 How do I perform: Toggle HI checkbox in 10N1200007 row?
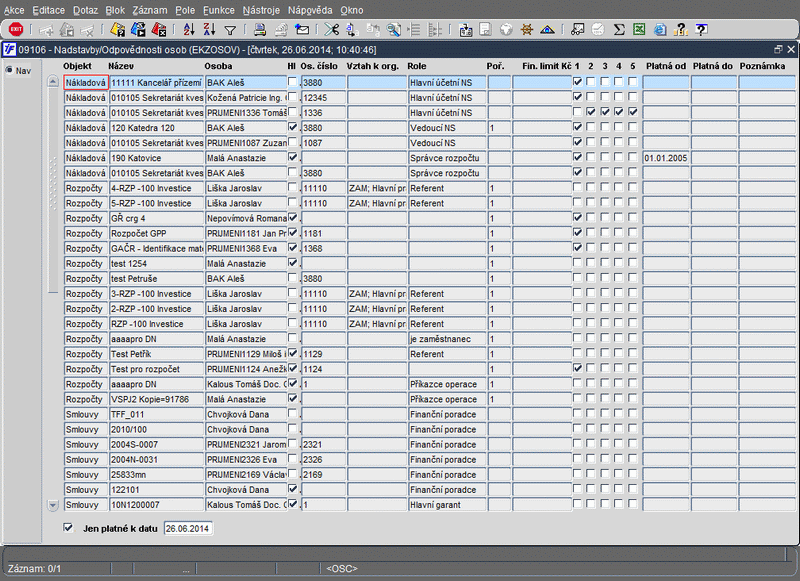point(292,504)
